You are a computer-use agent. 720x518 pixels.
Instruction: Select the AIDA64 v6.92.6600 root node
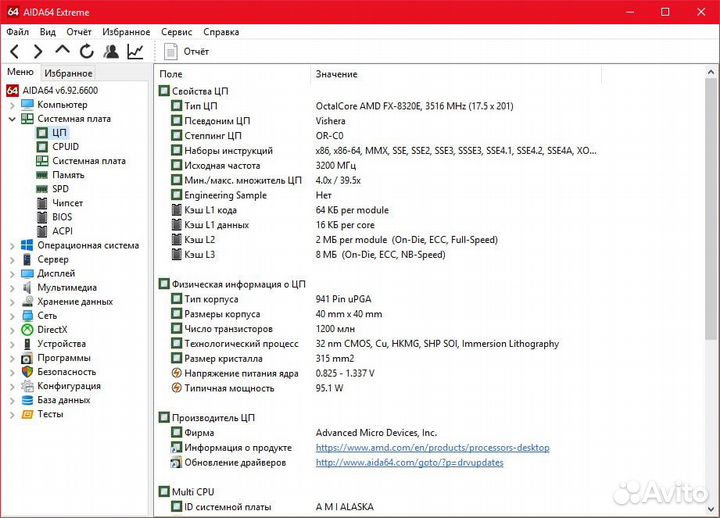point(60,90)
